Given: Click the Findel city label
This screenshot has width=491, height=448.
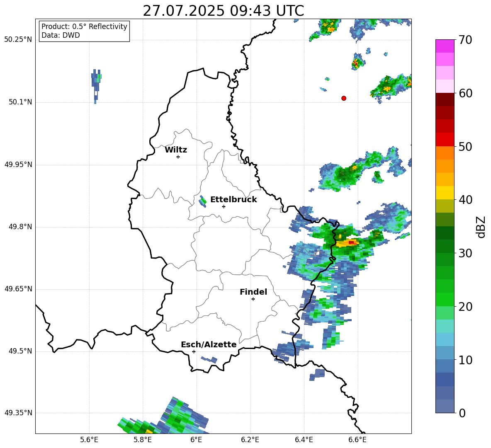Looking at the screenshot, I should tap(253, 292).
